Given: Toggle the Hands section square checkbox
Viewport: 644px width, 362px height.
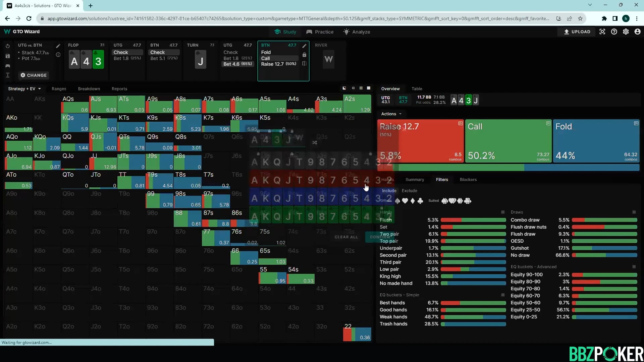Looking at the screenshot, I should tap(502, 212).
